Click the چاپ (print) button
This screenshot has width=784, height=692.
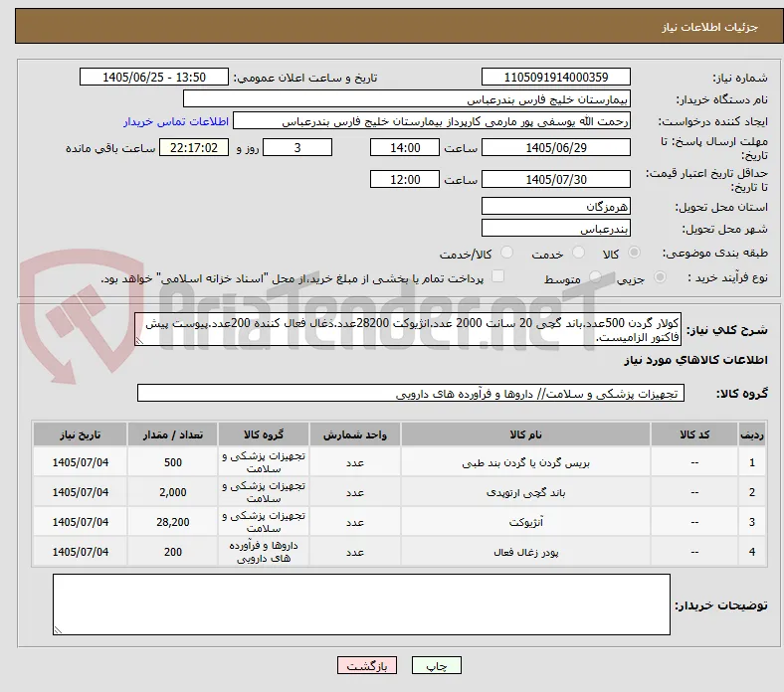pos(436,665)
